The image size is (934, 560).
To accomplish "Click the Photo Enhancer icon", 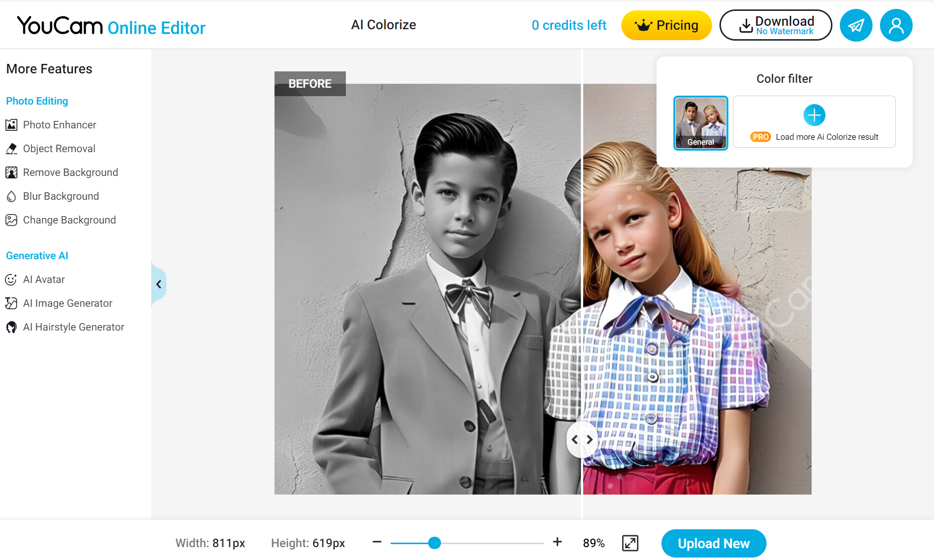I will point(11,125).
